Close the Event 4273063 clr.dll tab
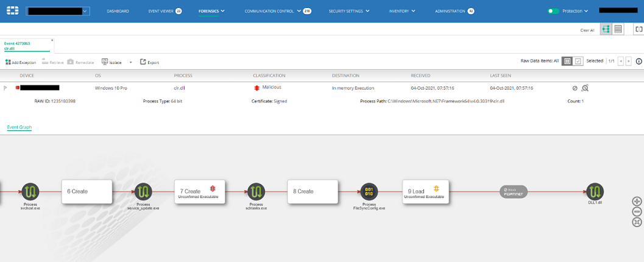 point(52,40)
